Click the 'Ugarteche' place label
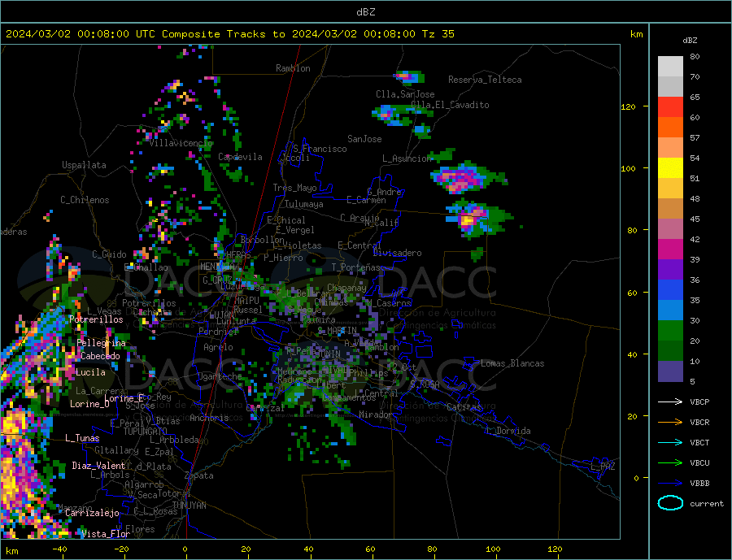This screenshot has height=560, width=732. coord(220,376)
